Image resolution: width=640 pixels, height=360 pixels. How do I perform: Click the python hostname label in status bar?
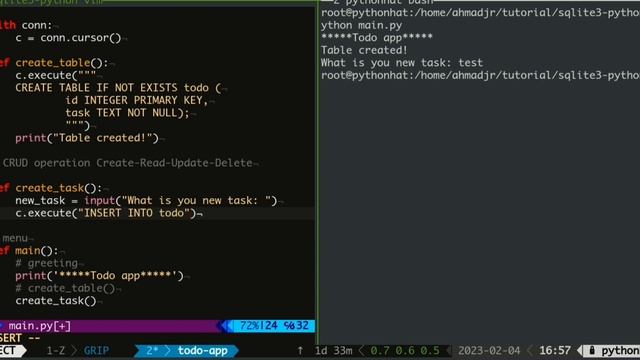(x=620, y=350)
